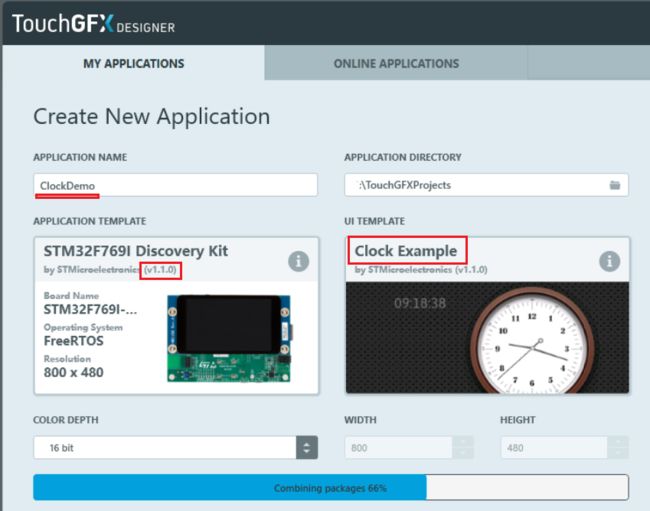This screenshot has height=511, width=650.
Task: Select the STM32F769I Discovery Kit board image
Action: pyautogui.click(x=229, y=338)
